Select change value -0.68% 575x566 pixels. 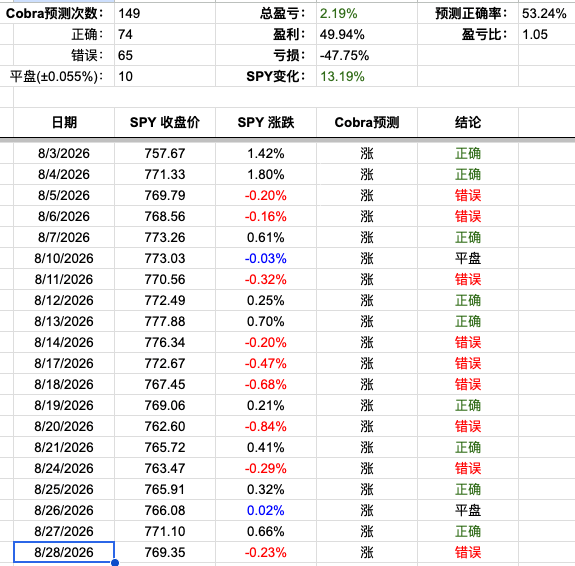[x=266, y=384]
